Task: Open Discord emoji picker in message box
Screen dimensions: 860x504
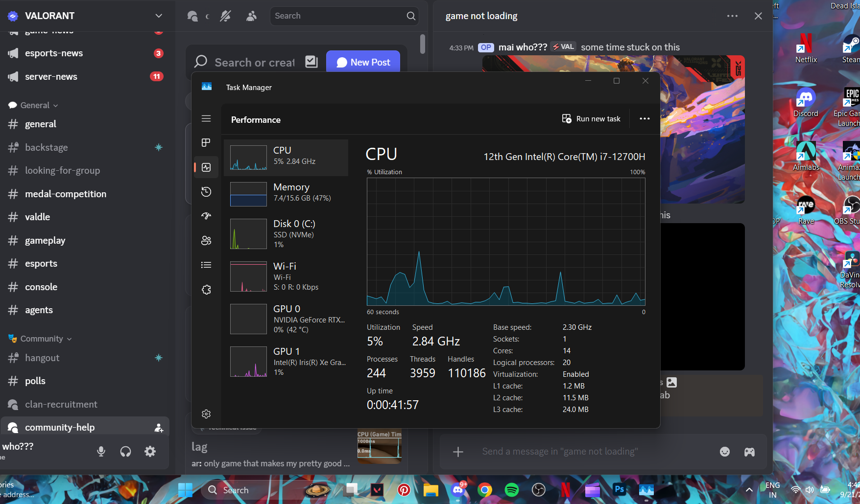Action: point(725,452)
